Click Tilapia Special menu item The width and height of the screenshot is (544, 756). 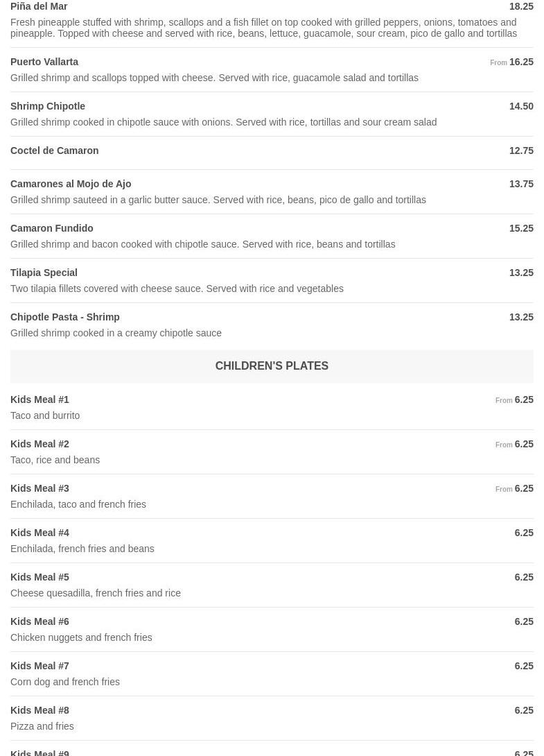click(x=44, y=273)
